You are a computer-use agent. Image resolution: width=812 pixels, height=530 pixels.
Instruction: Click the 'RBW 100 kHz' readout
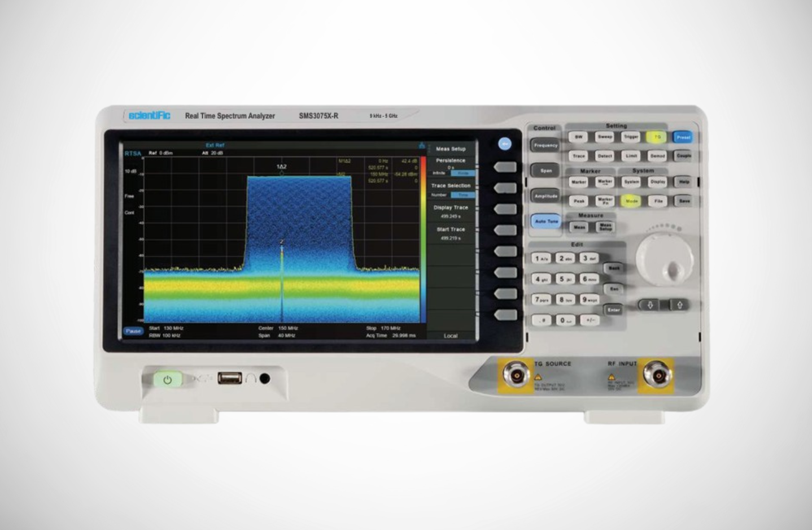164,335
